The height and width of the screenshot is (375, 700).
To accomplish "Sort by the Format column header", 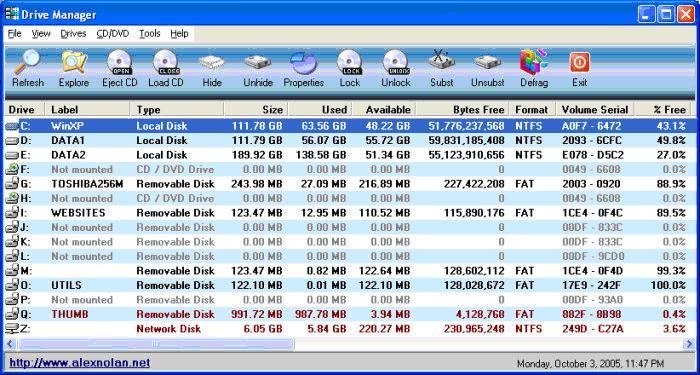I will coord(533,109).
